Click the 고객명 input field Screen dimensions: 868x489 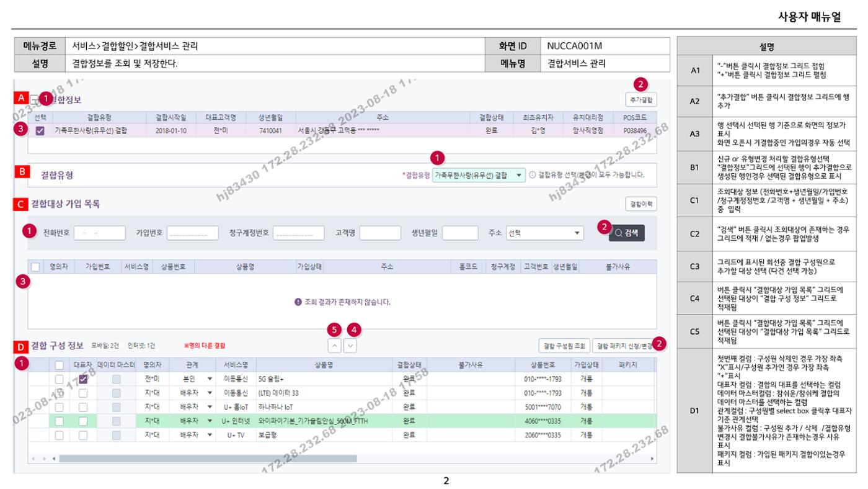(380, 233)
